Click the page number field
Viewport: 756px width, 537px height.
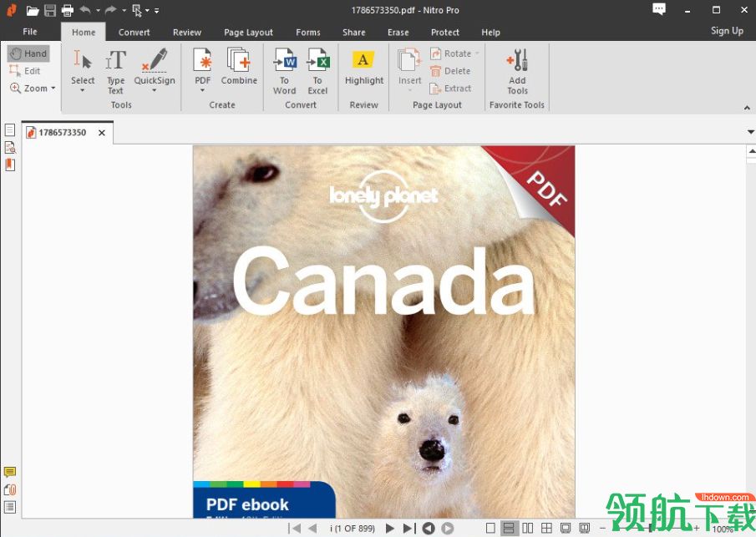(x=352, y=529)
